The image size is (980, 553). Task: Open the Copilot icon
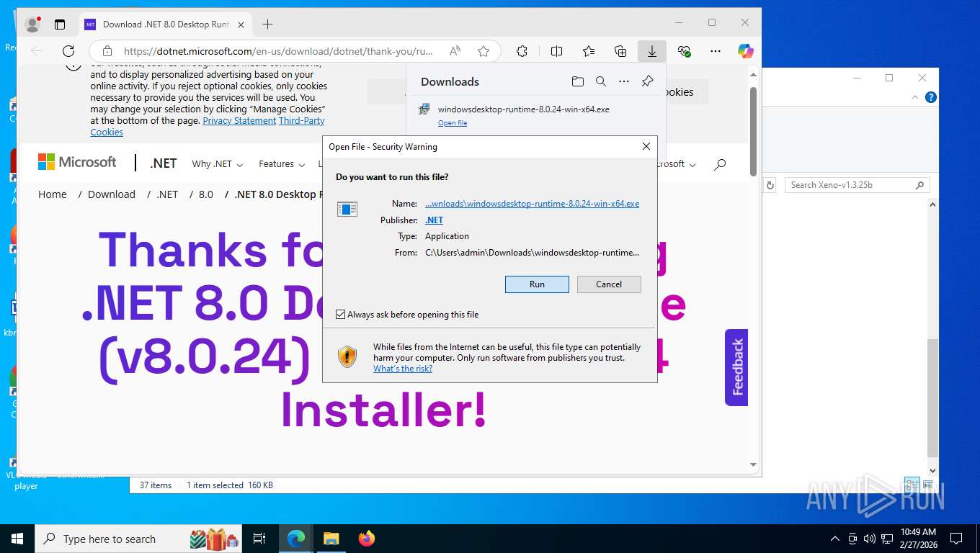tap(746, 51)
